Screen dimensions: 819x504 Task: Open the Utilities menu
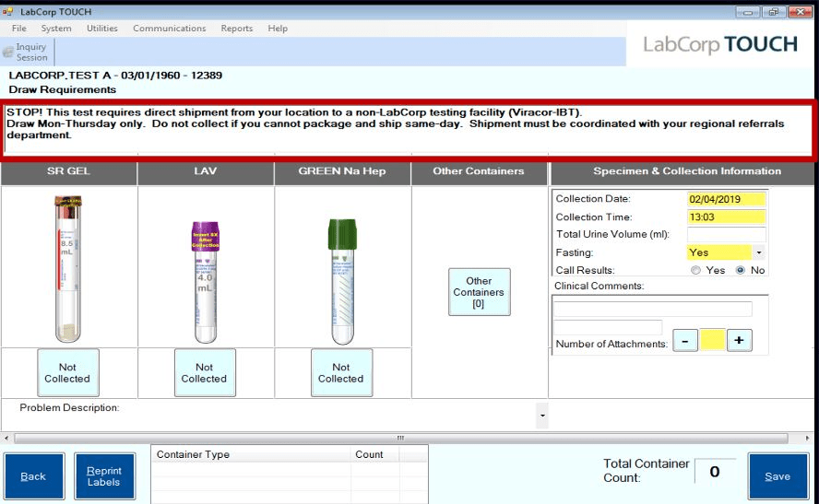(x=101, y=29)
